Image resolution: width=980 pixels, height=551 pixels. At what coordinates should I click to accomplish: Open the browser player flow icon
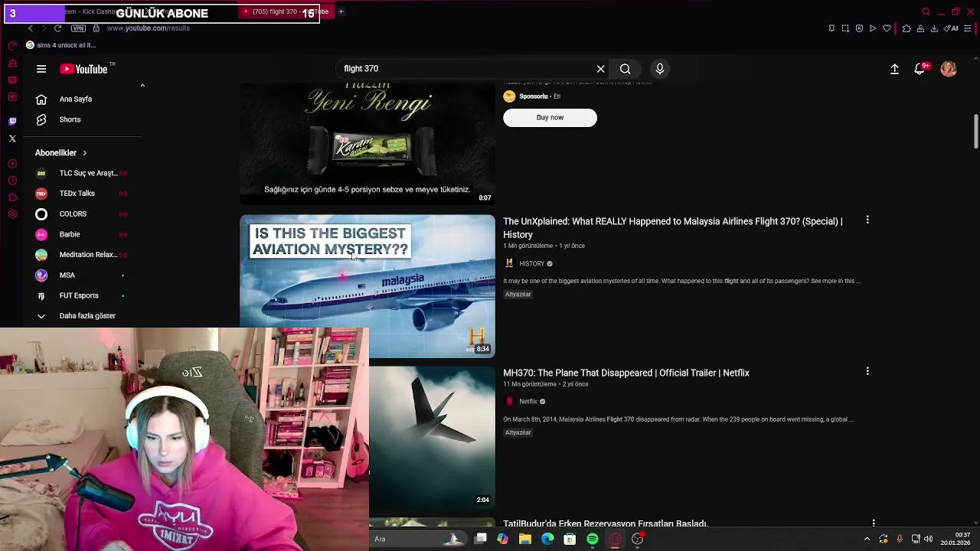[873, 28]
